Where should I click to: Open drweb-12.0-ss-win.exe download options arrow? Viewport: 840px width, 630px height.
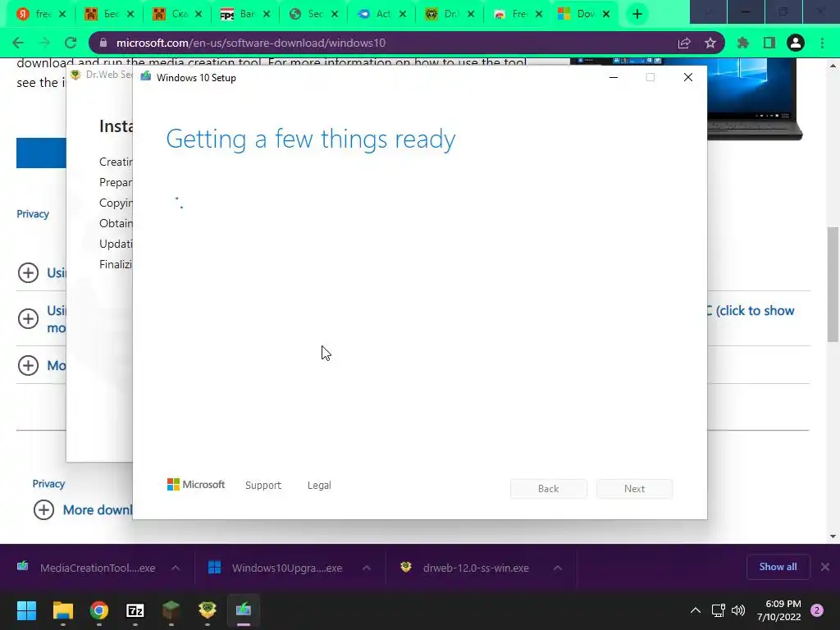point(557,568)
